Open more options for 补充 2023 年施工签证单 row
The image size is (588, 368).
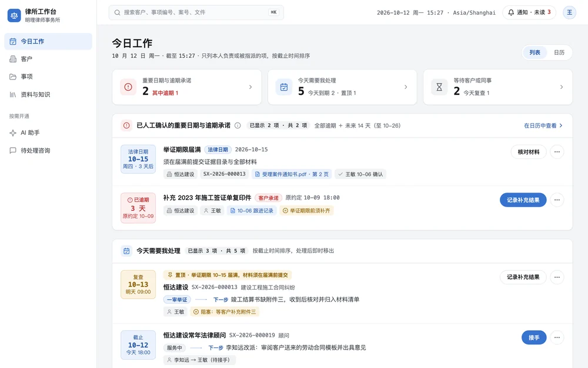(x=557, y=200)
